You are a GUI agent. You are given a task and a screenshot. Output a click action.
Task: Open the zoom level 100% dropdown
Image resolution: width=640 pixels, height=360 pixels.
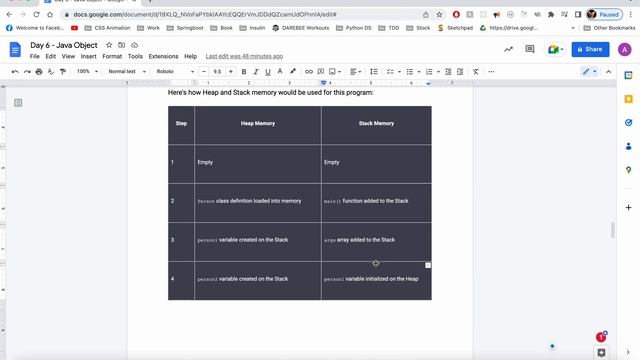[x=87, y=71]
